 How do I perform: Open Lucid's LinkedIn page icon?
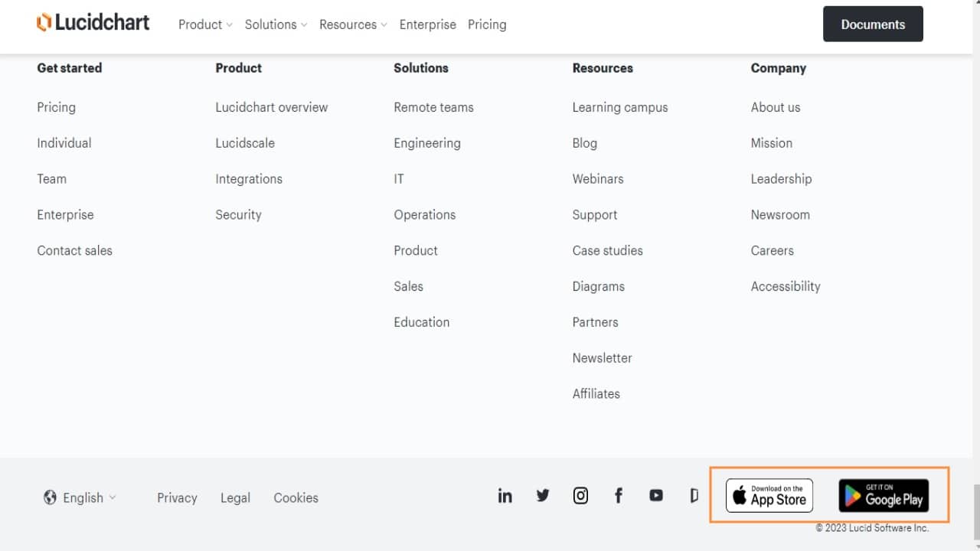coord(505,496)
